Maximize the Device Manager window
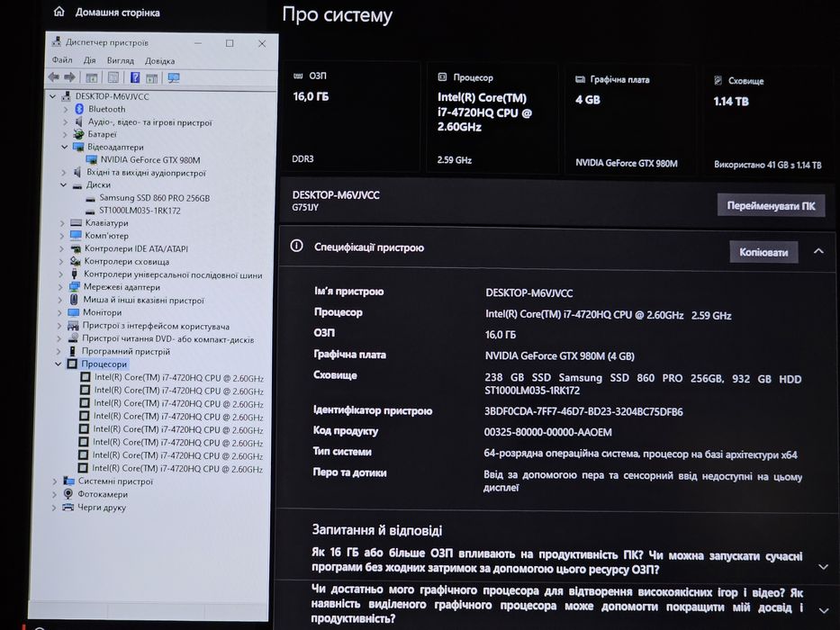This screenshot has height=630, width=840. [230, 43]
